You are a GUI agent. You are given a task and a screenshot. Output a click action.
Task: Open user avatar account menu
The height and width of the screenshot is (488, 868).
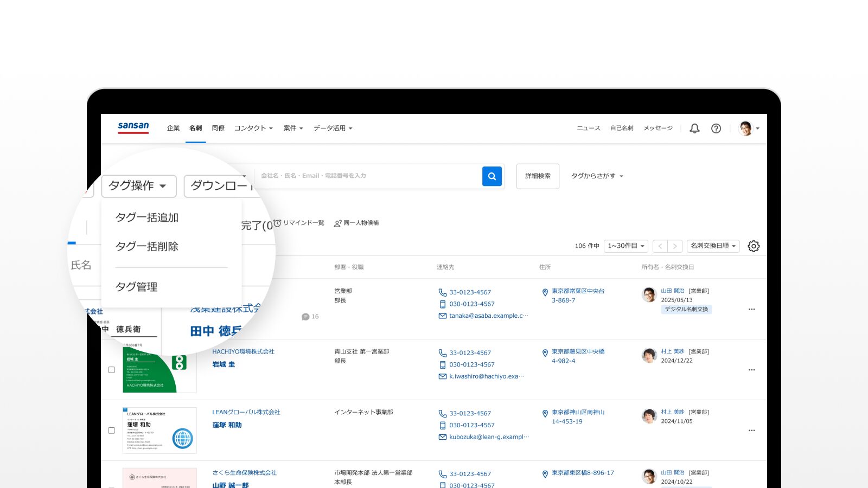coord(749,129)
